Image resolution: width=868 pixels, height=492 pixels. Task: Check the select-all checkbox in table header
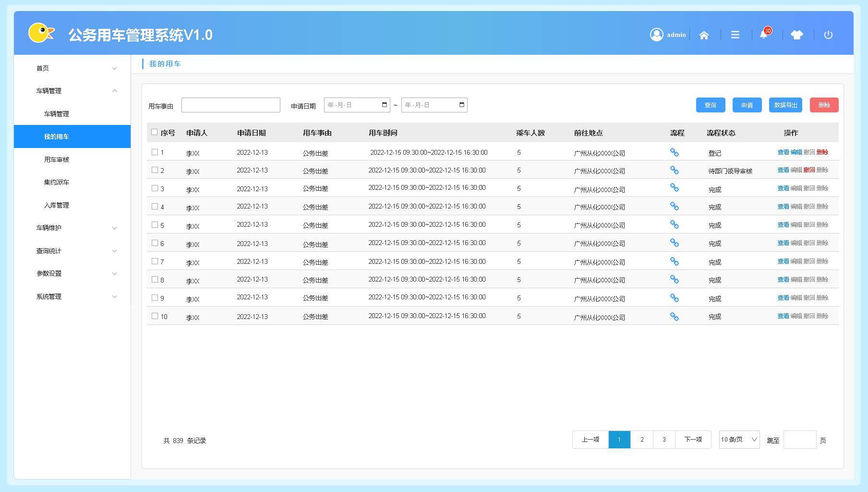click(155, 132)
